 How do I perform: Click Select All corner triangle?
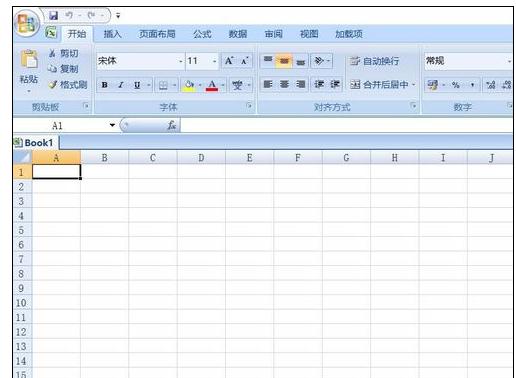coord(23,157)
